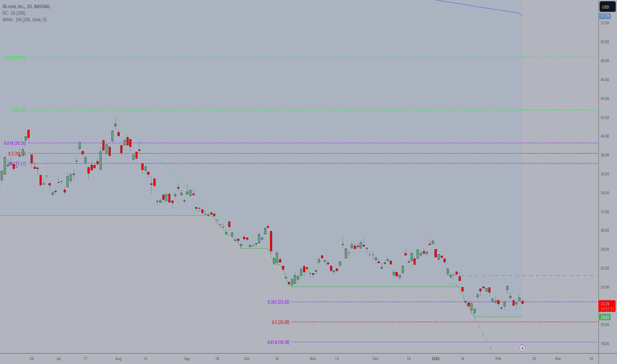Click the 44.00 price scale label
This screenshot has height=364, width=617.
(x=604, y=99)
